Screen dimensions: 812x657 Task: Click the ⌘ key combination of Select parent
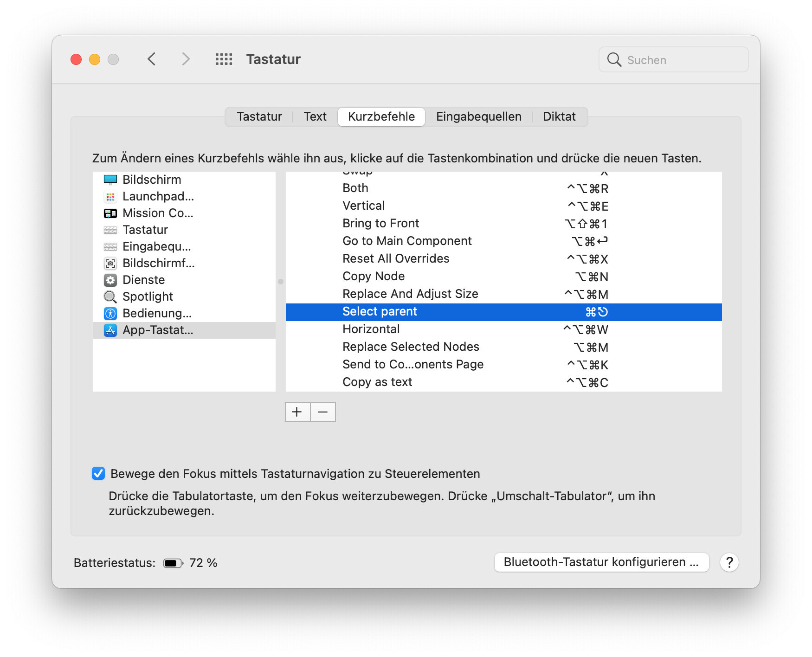(x=597, y=312)
